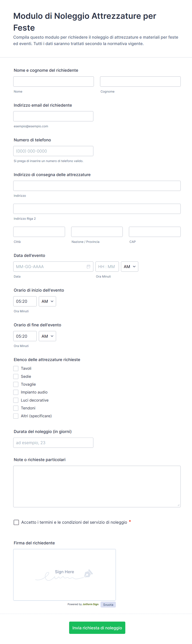
Task: Click the pen icon in signature pad
Action: coord(88,573)
